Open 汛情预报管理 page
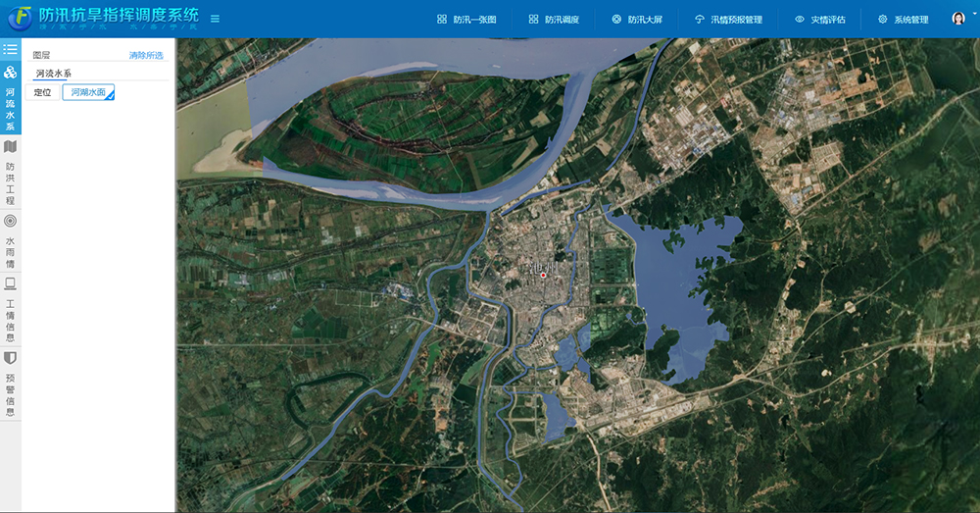 tap(728, 19)
